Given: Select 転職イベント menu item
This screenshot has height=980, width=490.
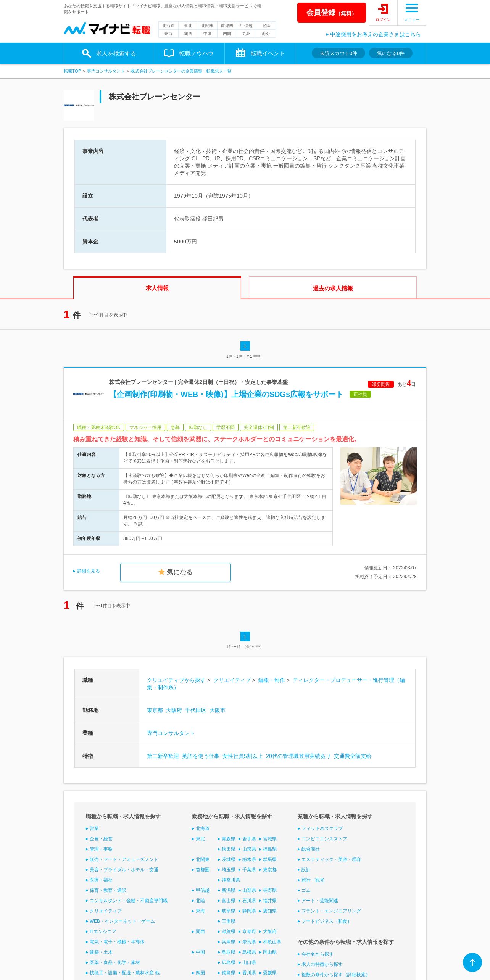Looking at the screenshot, I should pyautogui.click(x=260, y=53).
